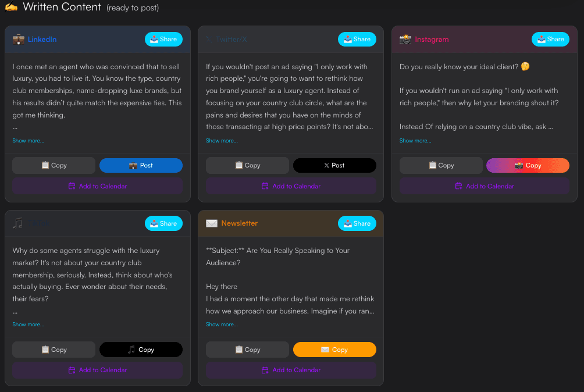Click the music note icon on TikTok's Copy button
This screenshot has width=584, height=392.
coord(130,350)
